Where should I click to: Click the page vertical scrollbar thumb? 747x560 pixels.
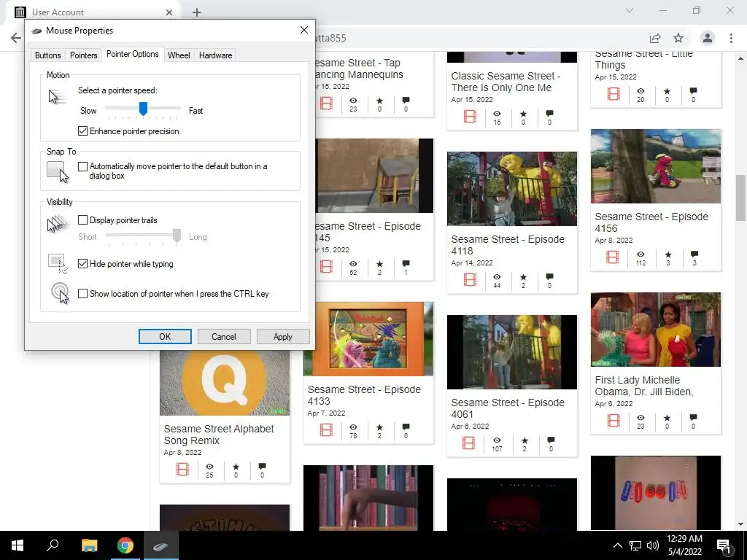tap(741, 197)
